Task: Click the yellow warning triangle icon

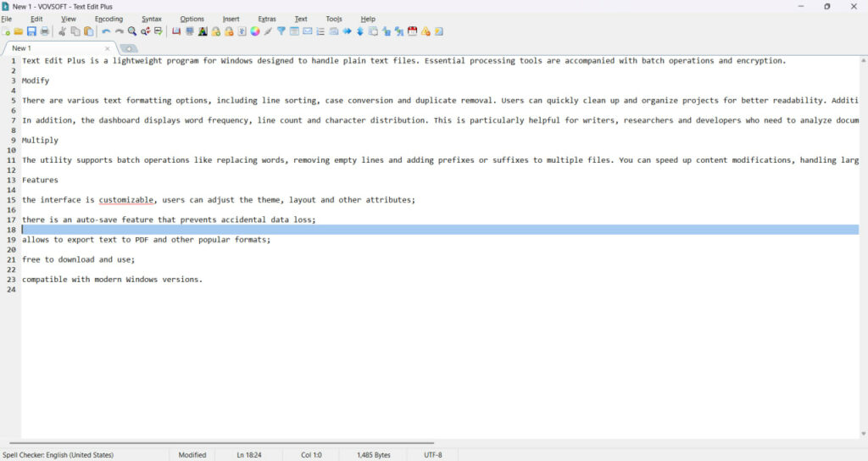Action: coord(426,31)
